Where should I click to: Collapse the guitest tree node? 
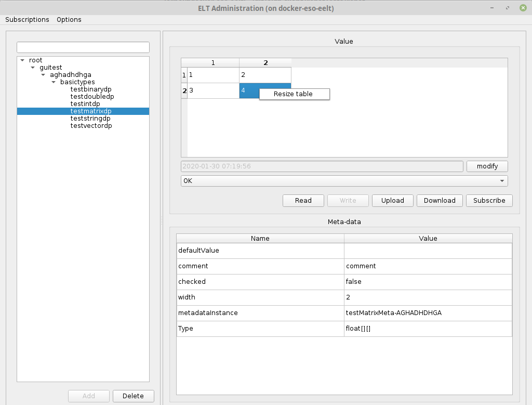33,68
